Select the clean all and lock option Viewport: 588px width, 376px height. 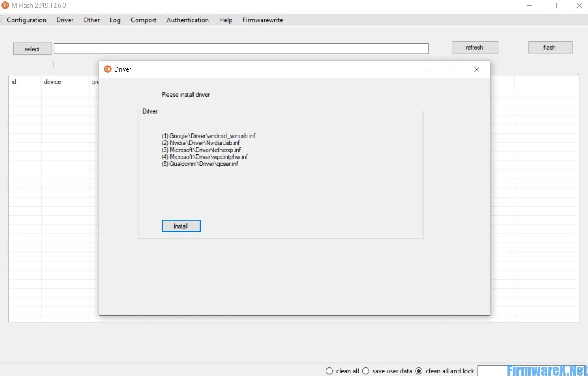[x=445, y=371]
